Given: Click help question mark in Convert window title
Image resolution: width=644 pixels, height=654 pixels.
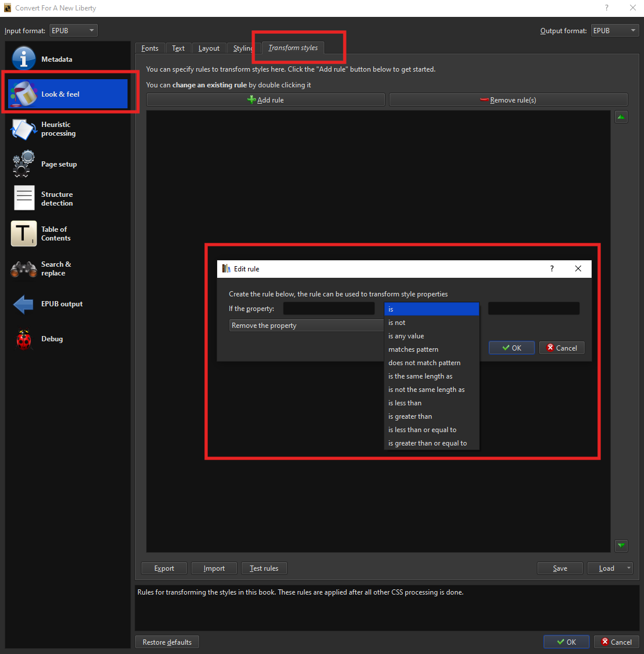Looking at the screenshot, I should point(607,8).
